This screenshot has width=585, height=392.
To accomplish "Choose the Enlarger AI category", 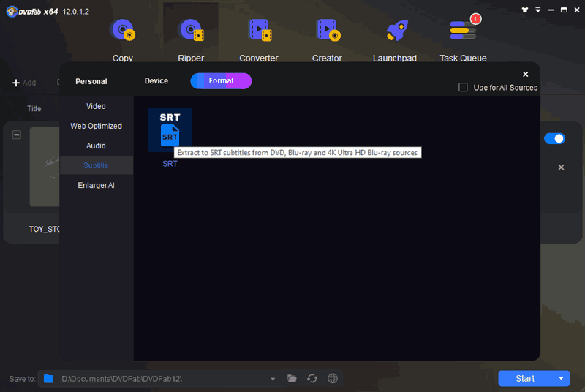I will pos(97,185).
